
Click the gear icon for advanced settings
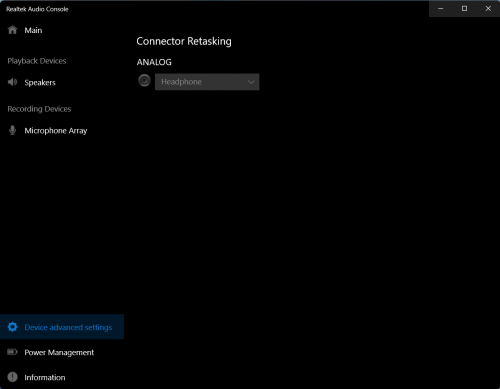(x=12, y=327)
